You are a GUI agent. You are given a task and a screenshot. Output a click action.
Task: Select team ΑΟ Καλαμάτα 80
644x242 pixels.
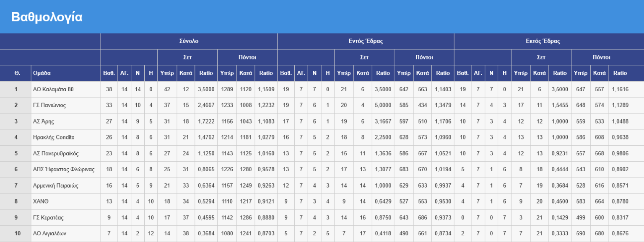pos(53,89)
